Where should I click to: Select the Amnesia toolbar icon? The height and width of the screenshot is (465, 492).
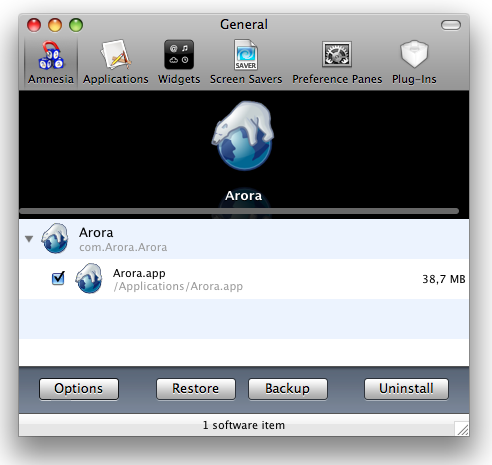pyautogui.click(x=51, y=55)
